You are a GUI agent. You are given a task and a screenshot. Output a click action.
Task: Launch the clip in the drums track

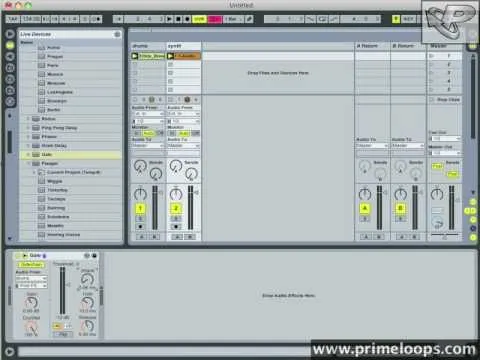tap(135, 56)
